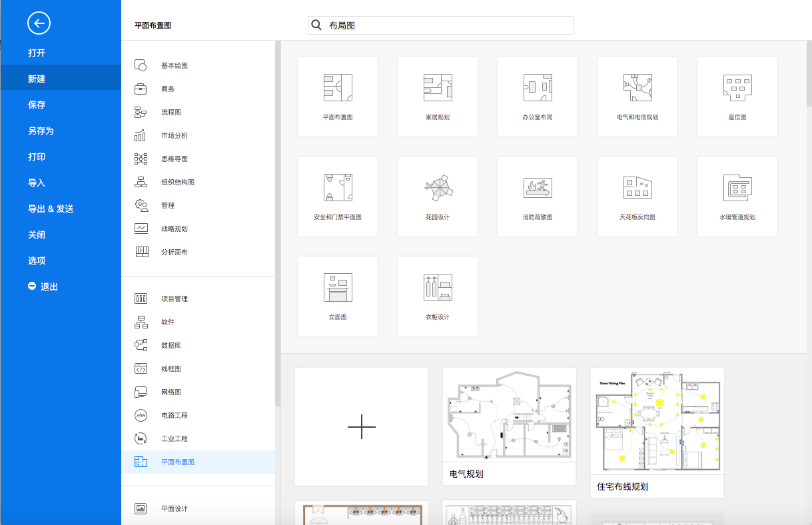Create blank drawing with plus tile
This screenshot has width=812, height=525.
(x=362, y=426)
